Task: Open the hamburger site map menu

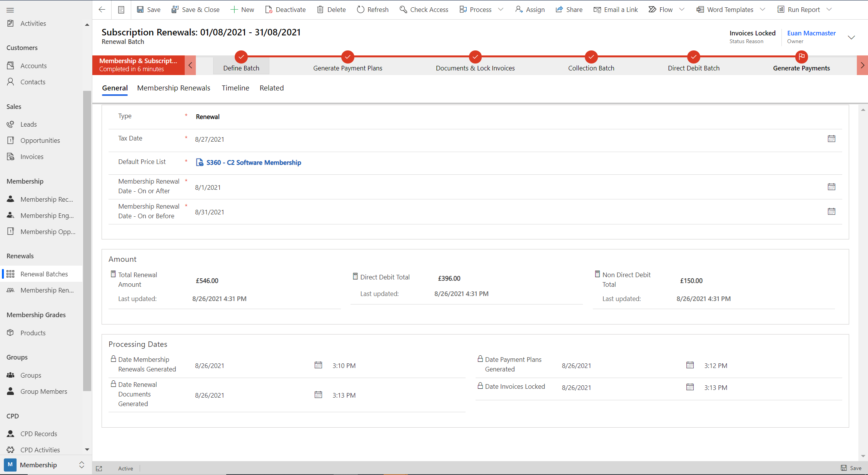Action: pos(10,10)
